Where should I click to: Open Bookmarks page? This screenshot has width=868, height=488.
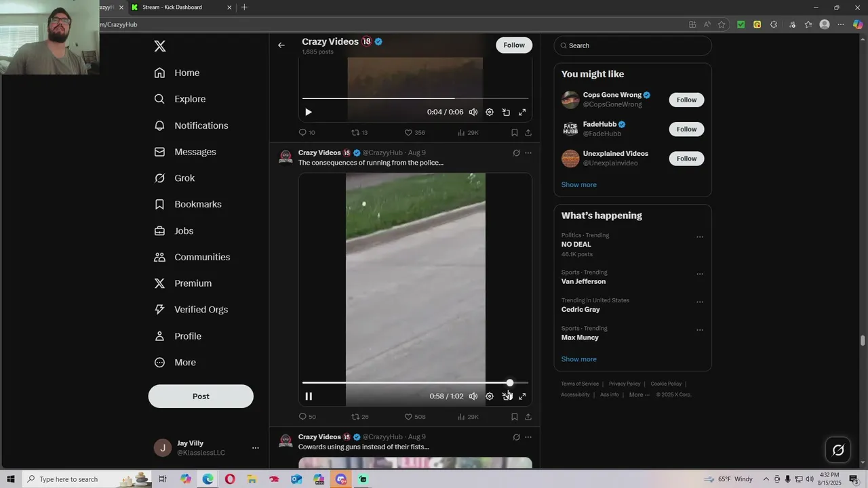(188, 204)
